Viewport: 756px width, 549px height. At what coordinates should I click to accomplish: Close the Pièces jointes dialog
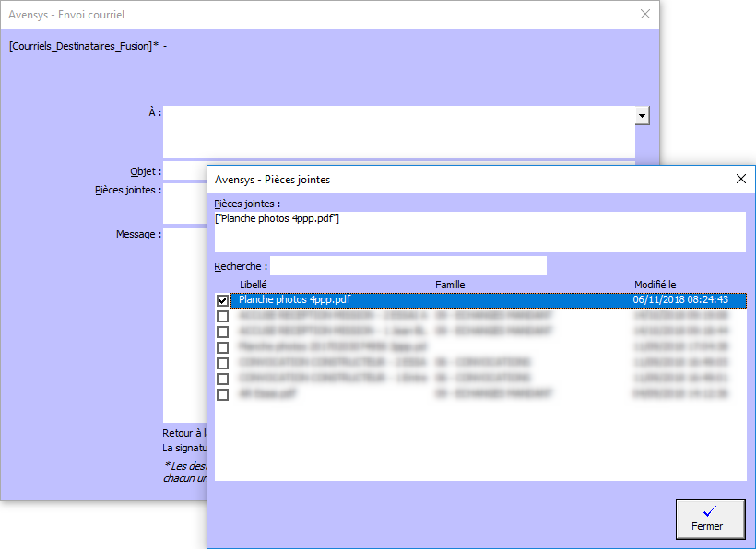[740, 180]
